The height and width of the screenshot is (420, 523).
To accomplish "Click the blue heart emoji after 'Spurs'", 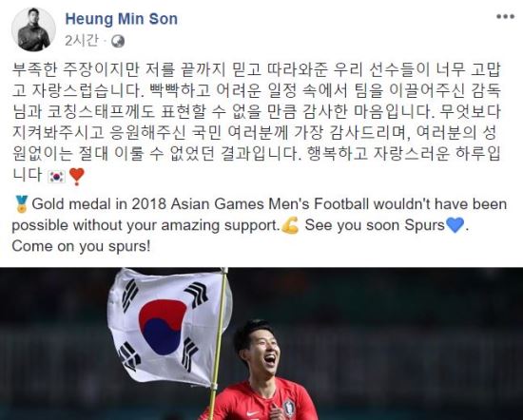I will point(455,225).
